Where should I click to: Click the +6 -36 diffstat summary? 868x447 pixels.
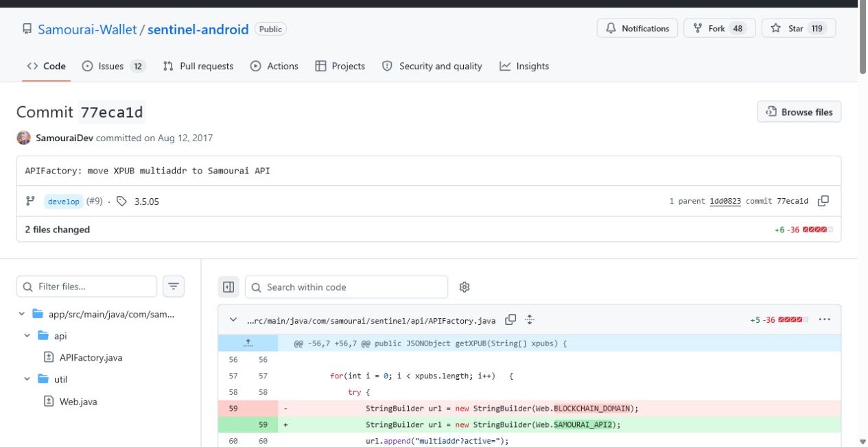click(804, 230)
